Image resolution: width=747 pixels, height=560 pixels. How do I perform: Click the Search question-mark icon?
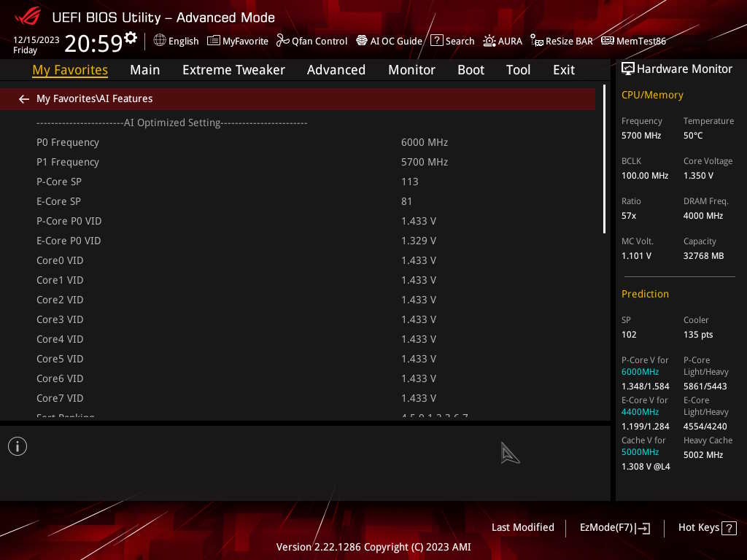[436, 41]
